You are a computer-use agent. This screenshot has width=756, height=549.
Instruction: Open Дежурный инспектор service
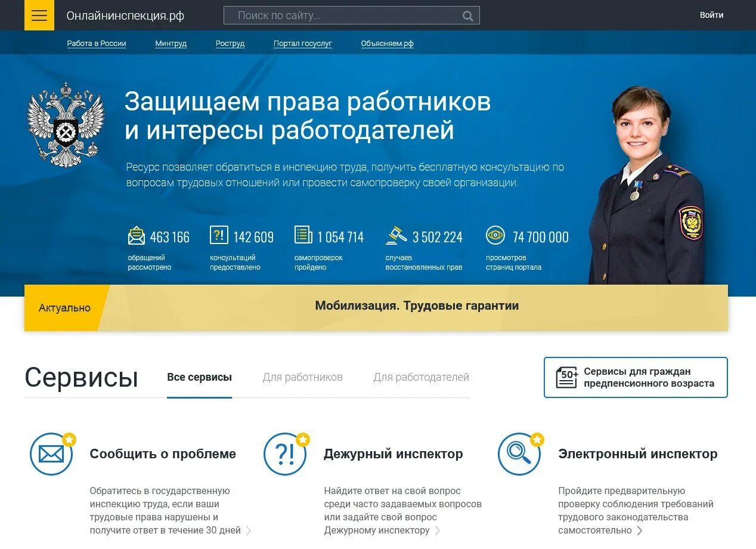[x=393, y=454]
